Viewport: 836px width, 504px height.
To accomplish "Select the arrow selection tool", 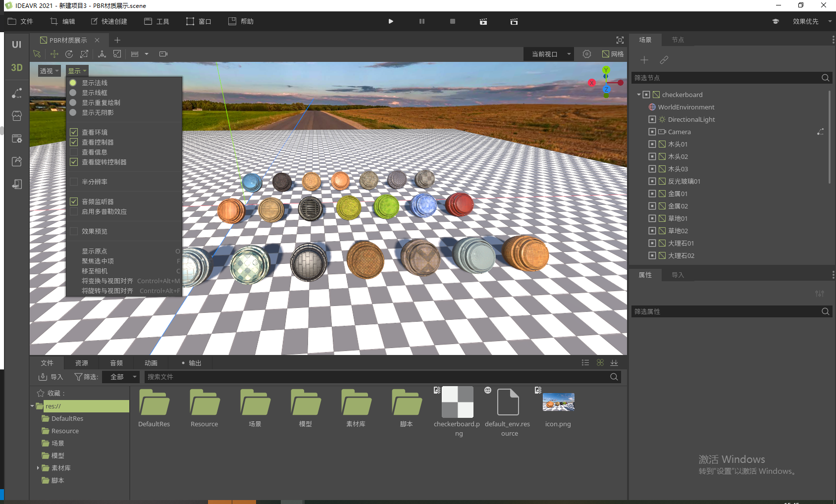I will (37, 54).
